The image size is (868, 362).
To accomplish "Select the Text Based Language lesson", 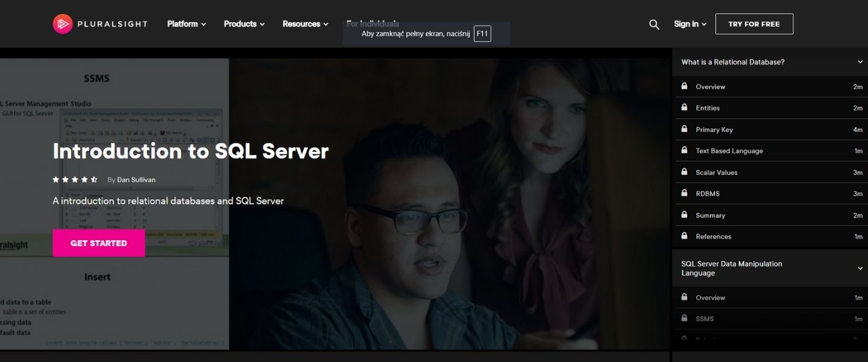I will (x=729, y=151).
